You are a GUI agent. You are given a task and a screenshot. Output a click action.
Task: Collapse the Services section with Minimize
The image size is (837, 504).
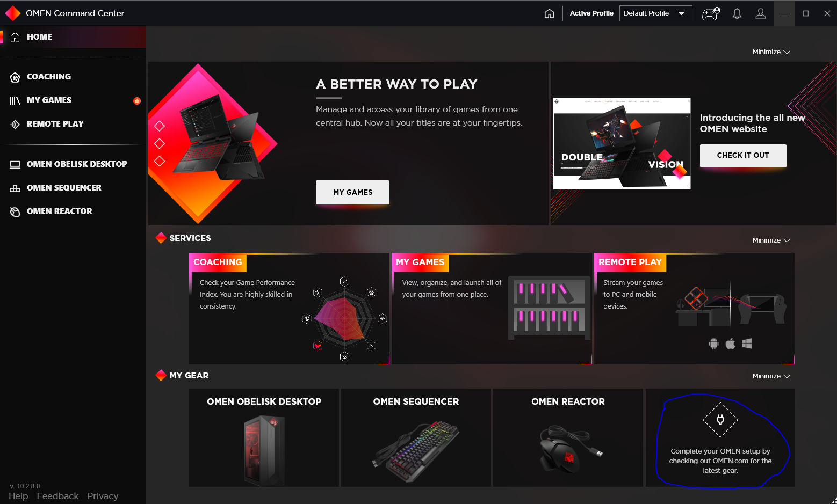point(771,240)
